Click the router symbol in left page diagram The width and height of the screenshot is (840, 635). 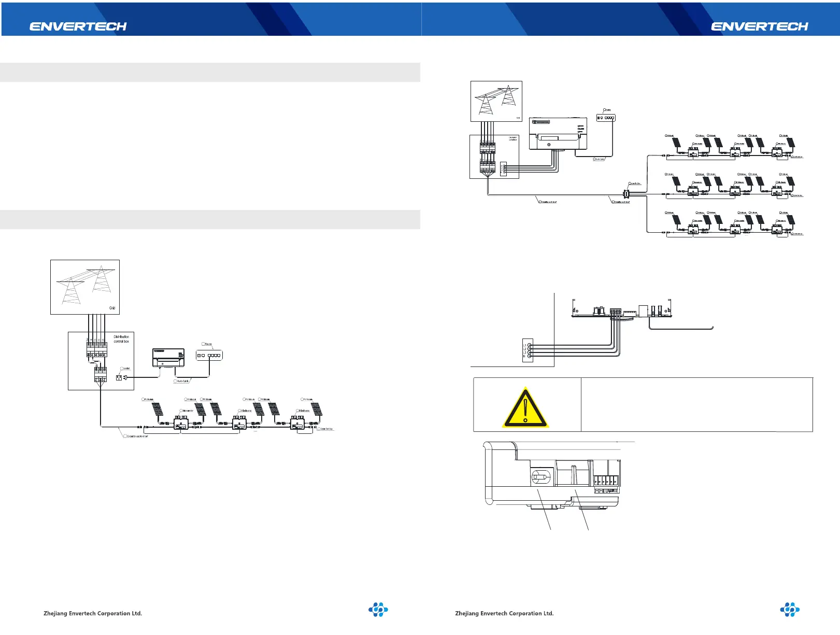[x=209, y=355]
